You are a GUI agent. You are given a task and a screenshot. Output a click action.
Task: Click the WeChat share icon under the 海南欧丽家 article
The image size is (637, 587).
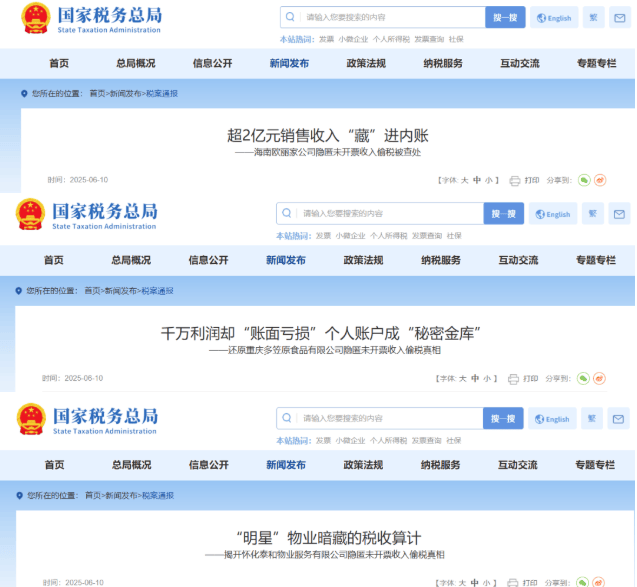(x=585, y=180)
